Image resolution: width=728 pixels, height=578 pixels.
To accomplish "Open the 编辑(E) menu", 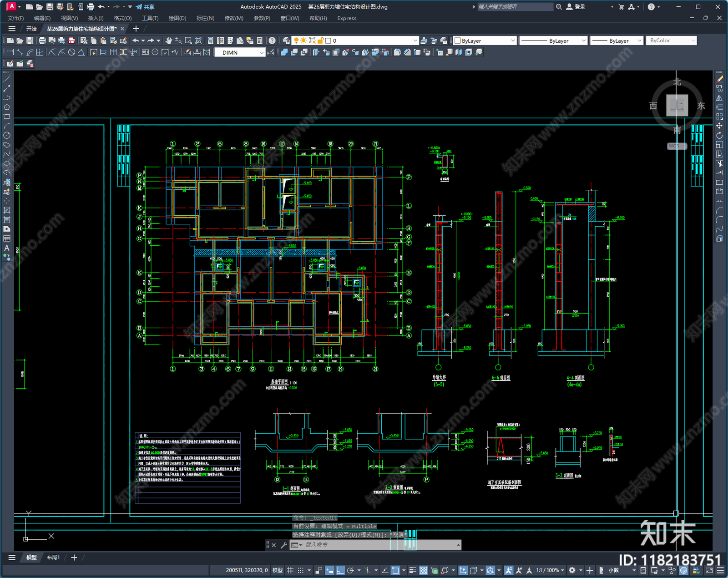I will (42, 18).
